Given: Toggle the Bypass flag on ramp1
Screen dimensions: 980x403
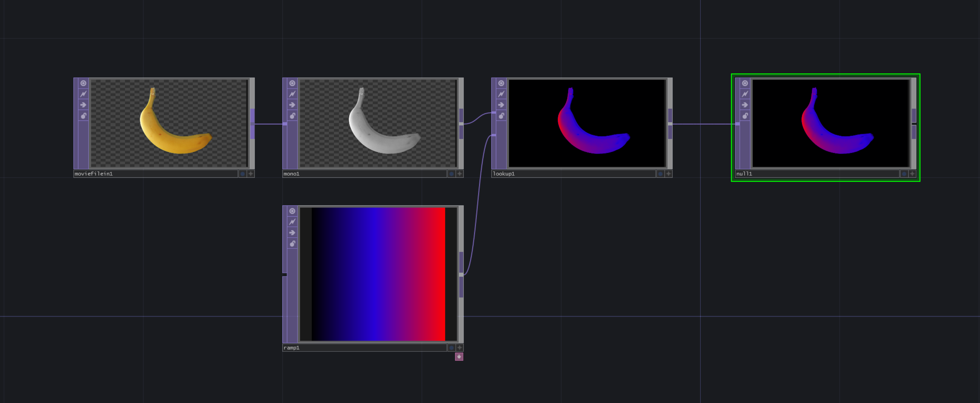Looking at the screenshot, I should tap(292, 222).
